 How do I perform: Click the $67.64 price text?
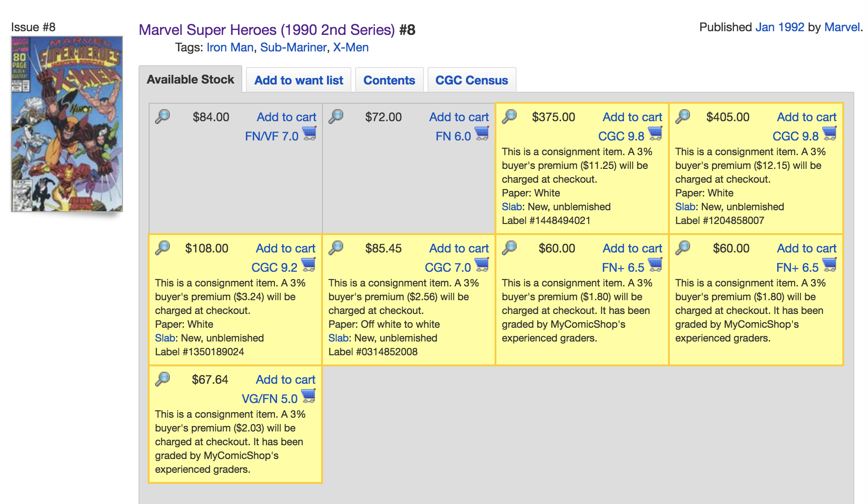coord(210,380)
